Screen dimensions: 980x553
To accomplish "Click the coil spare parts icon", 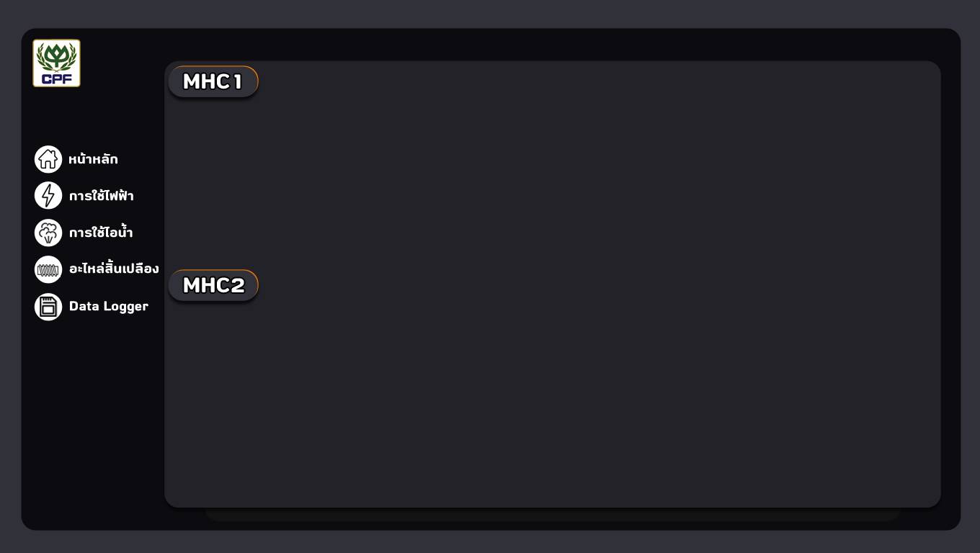I will tap(48, 269).
